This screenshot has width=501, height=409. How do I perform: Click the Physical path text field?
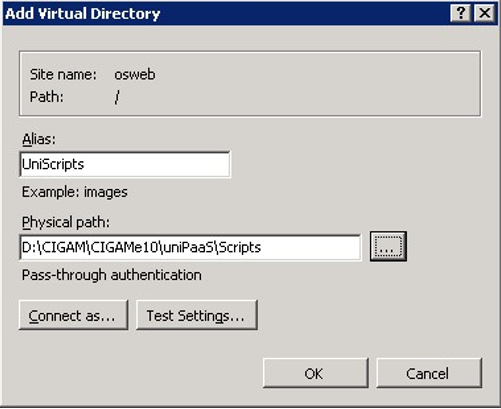[x=190, y=247]
